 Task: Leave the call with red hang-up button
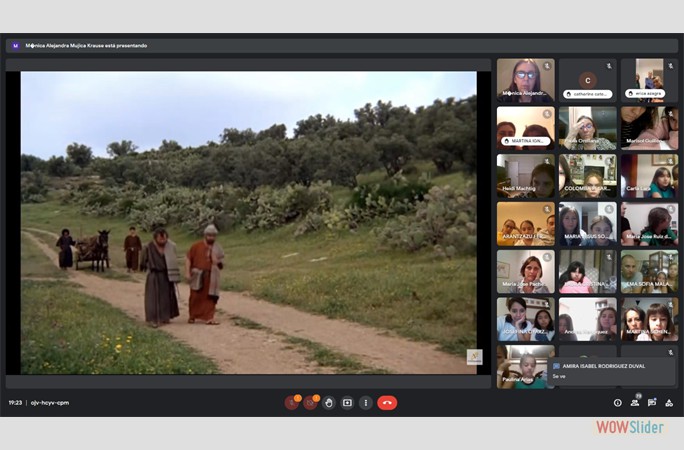coord(387,403)
